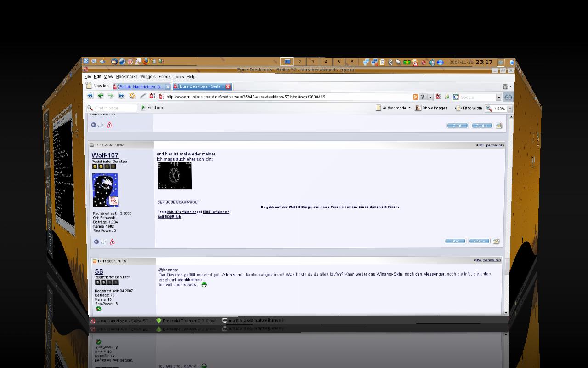
Task: Open a New tab in Opera
Action: point(98,86)
